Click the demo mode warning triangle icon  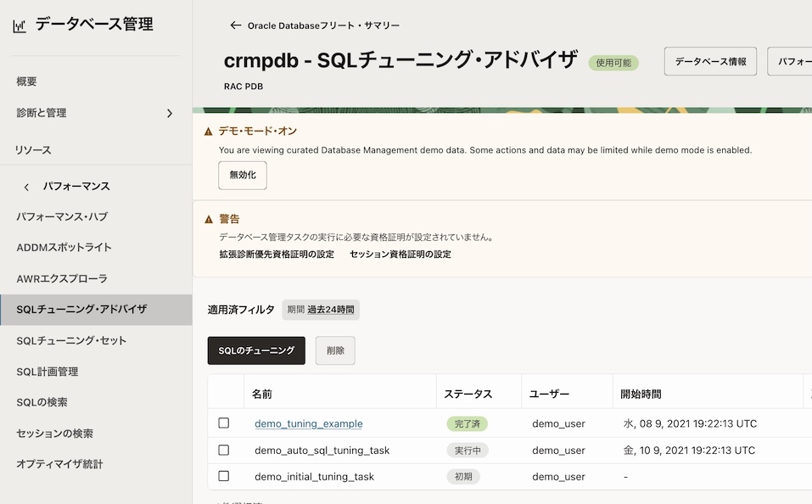point(208,132)
